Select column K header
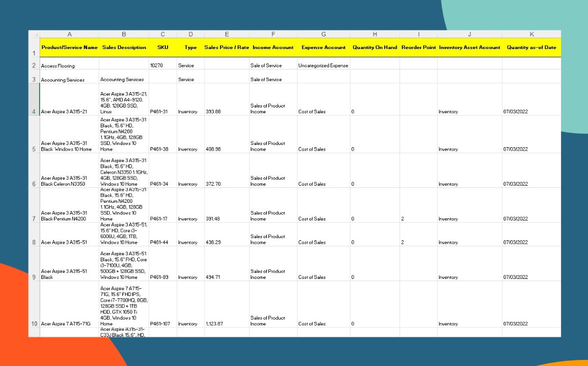 [531, 34]
